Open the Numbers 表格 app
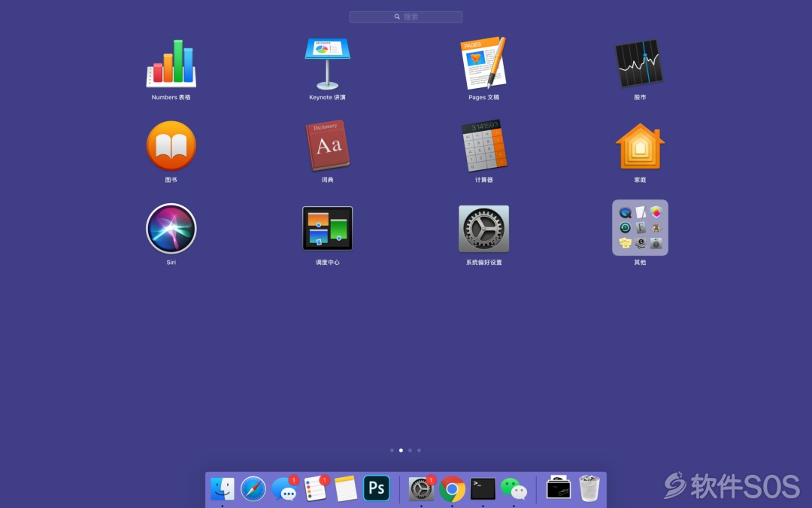812x508 pixels. tap(171, 62)
